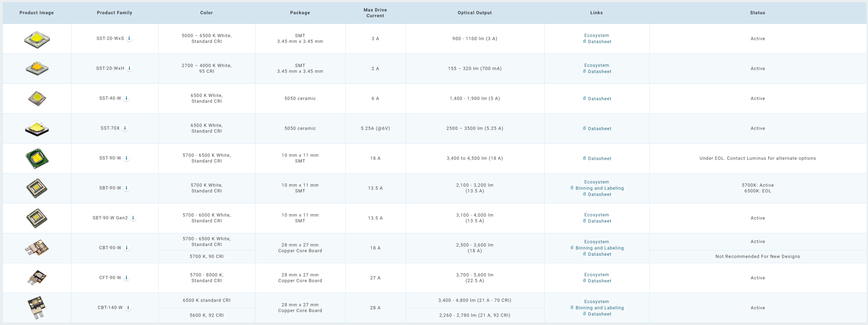Click the Product Family column header

click(114, 13)
